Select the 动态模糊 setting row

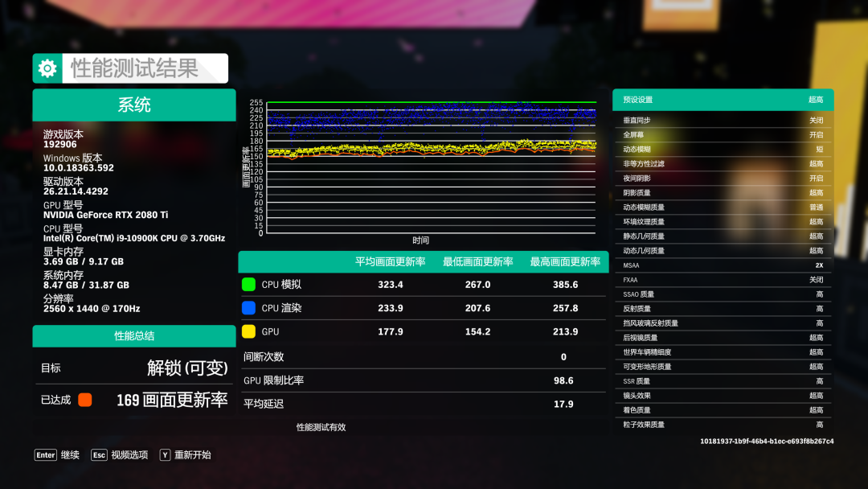click(x=723, y=149)
